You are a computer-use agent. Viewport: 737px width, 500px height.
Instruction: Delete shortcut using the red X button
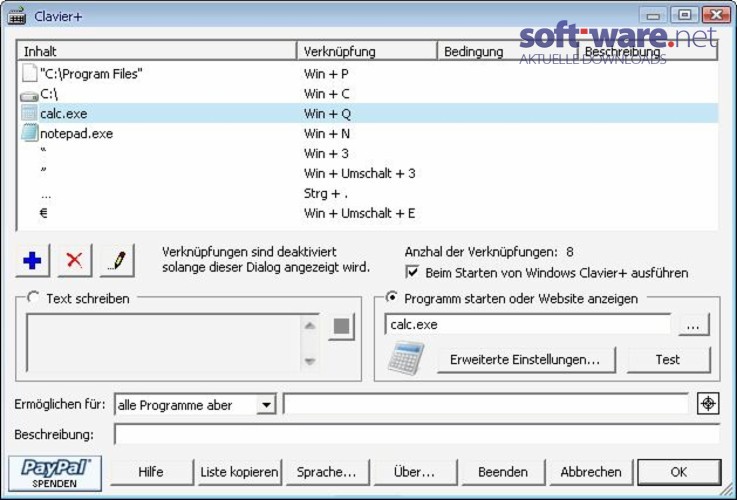point(74,260)
